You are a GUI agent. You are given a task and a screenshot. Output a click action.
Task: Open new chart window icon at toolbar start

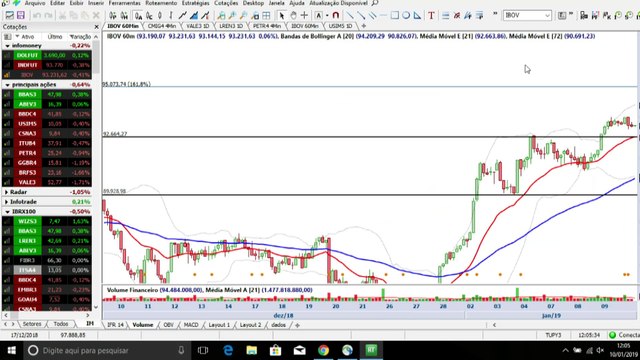point(9,16)
